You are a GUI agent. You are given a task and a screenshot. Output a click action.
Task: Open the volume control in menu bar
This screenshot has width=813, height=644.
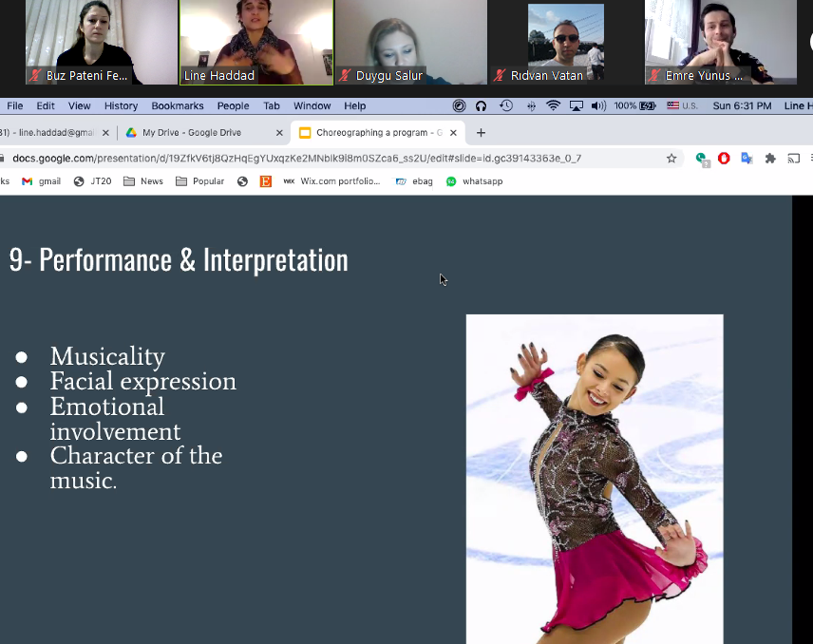[x=598, y=106]
